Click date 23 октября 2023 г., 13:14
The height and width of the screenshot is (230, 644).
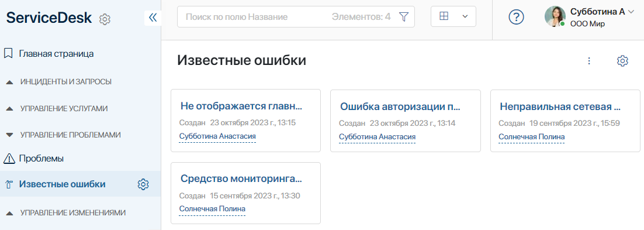[x=413, y=123]
